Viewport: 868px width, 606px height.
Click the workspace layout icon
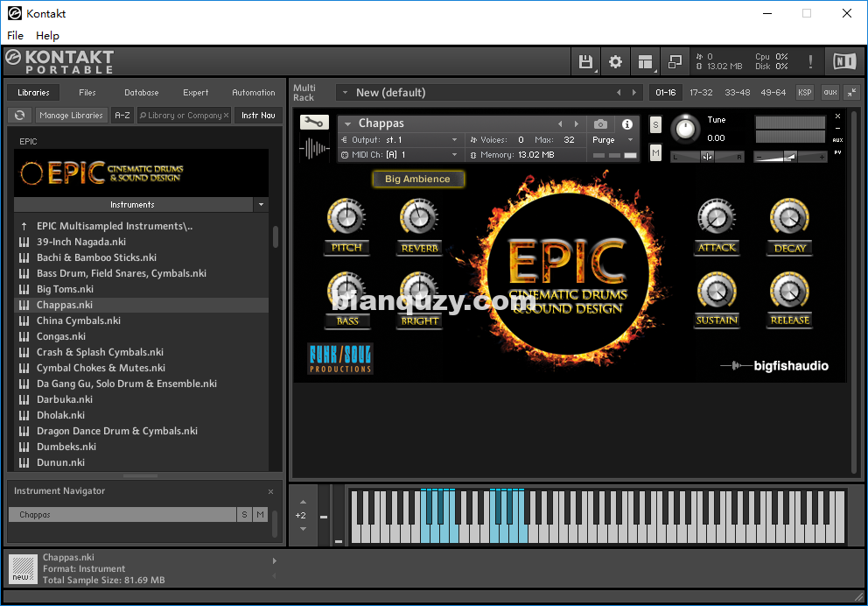pos(645,61)
